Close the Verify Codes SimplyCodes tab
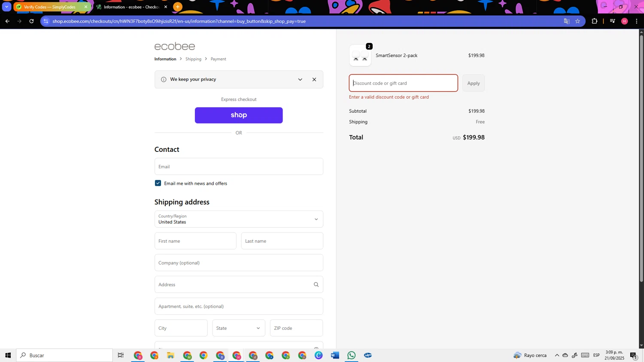This screenshot has width=644, height=362. point(86,7)
